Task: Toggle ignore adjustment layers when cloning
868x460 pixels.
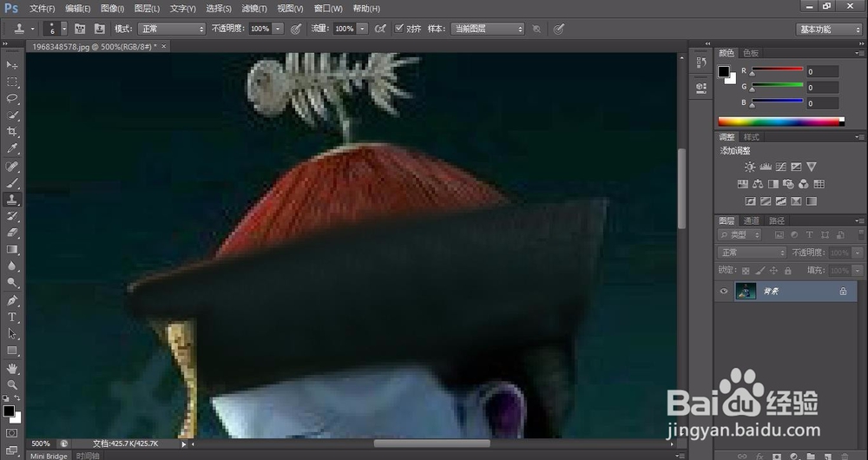Action: click(536, 29)
